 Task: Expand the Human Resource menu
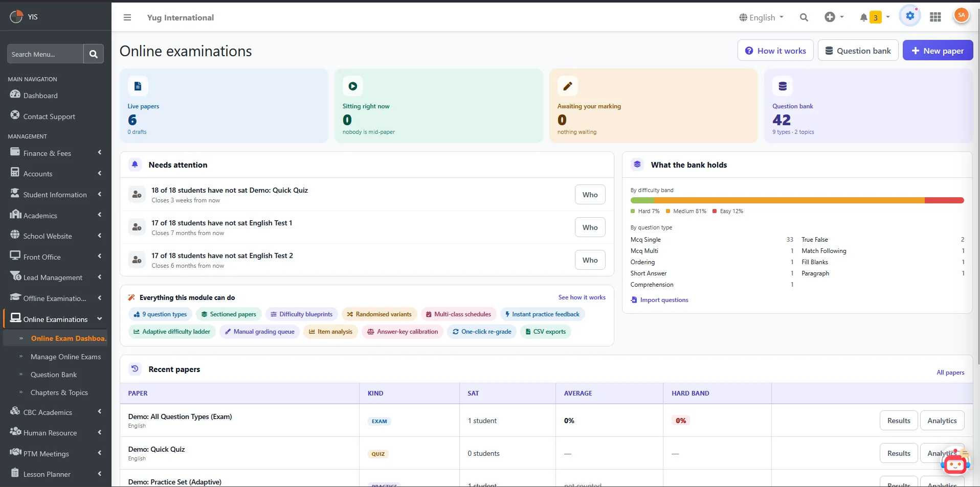[56, 432]
